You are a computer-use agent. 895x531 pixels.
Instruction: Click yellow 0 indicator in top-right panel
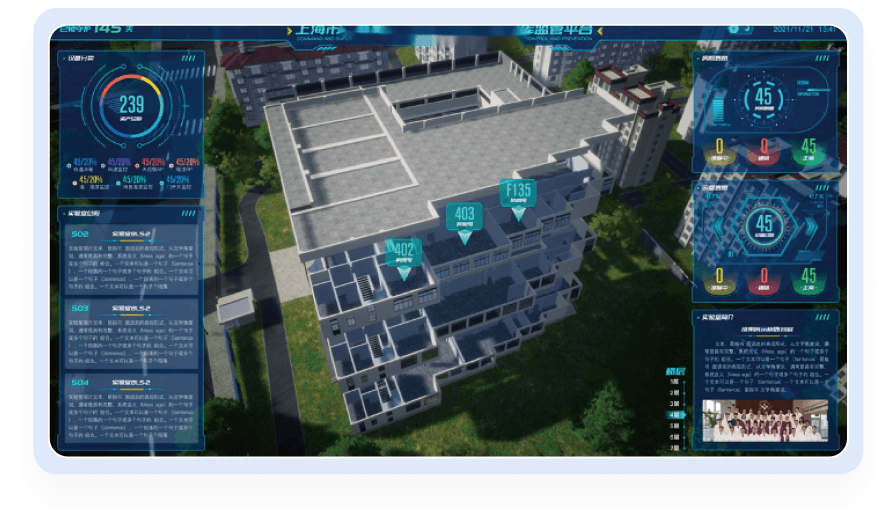coord(719,149)
